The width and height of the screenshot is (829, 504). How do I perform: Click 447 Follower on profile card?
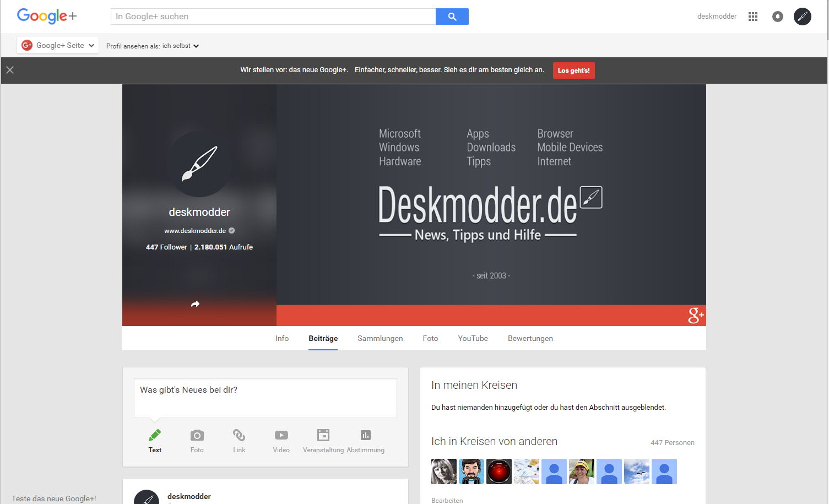166,247
